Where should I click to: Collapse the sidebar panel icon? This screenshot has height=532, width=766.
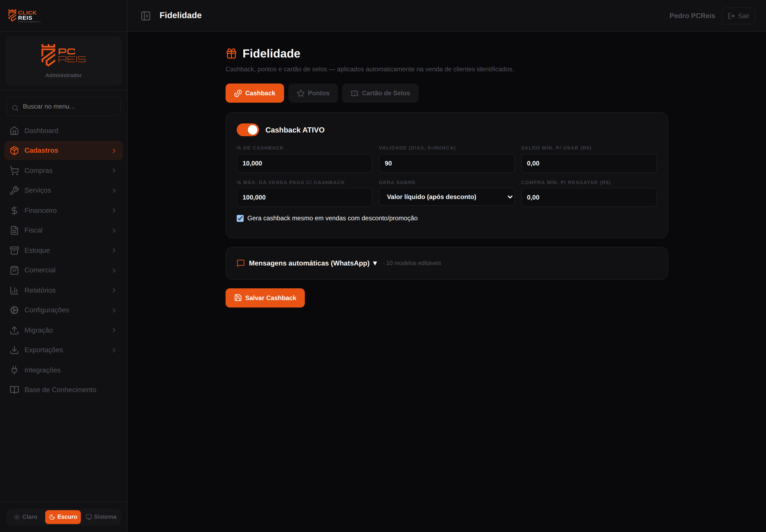pos(146,16)
